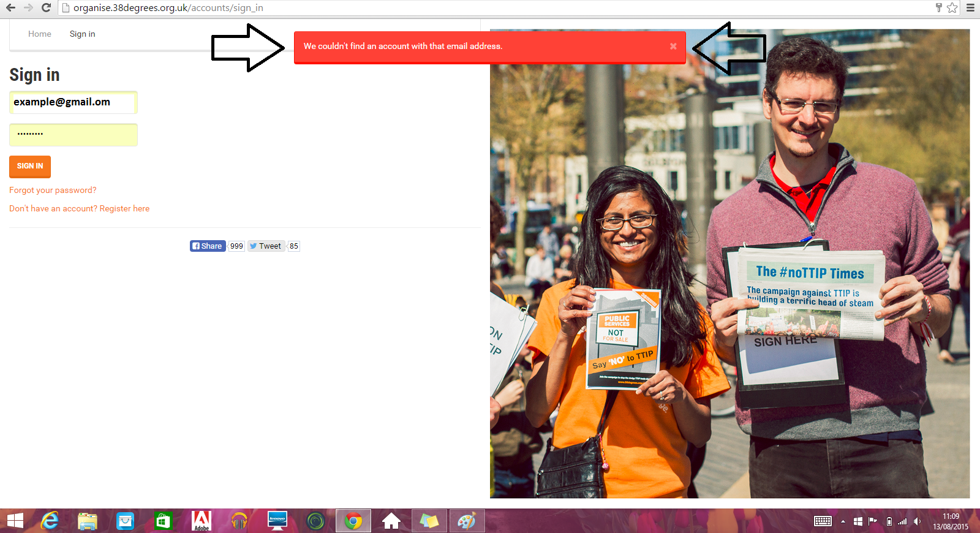Image resolution: width=980 pixels, height=533 pixels.
Task: Click into the email address field
Action: pos(73,102)
